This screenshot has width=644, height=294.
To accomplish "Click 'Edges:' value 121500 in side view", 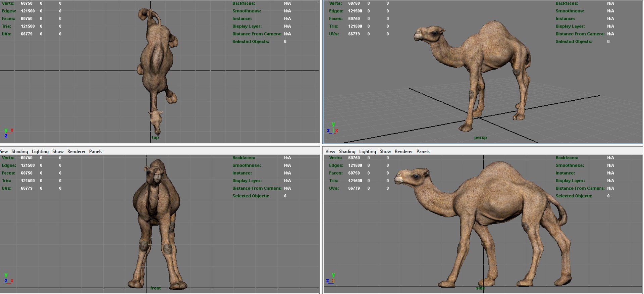I will 355,165.
